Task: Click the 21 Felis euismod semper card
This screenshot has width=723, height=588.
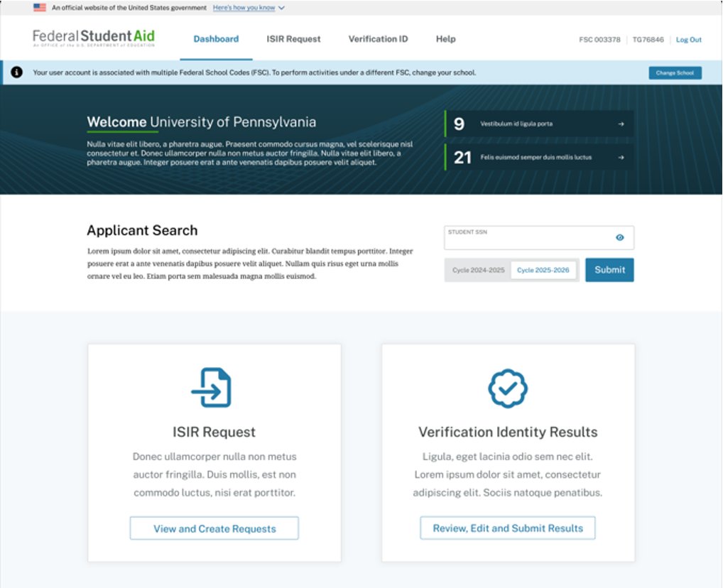Action: pyautogui.click(x=539, y=157)
